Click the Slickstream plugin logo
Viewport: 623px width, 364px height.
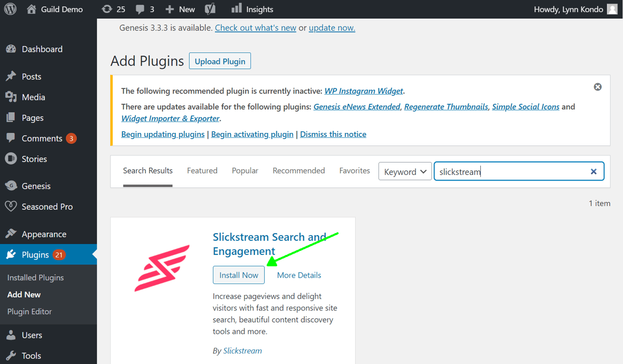coord(161,268)
